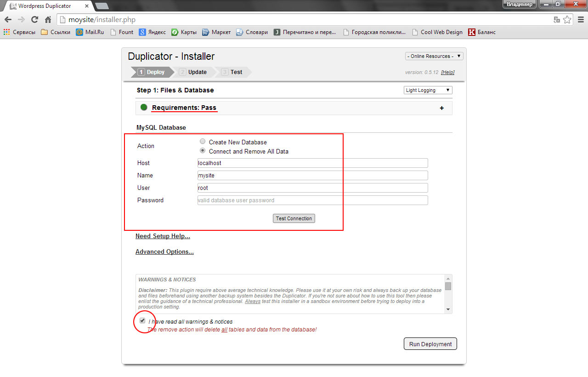588x377 pixels.
Task: Click the Test Connection button
Action: 294,218
